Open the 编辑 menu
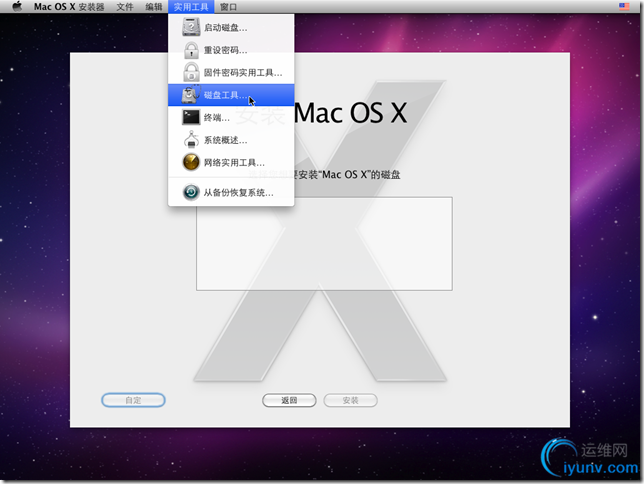Image resolution: width=644 pixels, height=484 pixels. [154, 7]
